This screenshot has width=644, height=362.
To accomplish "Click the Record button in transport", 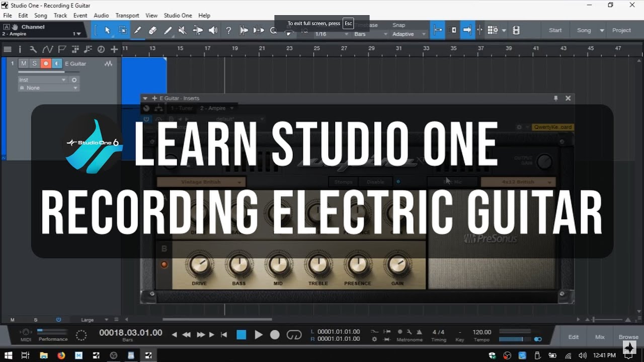I will (x=275, y=335).
